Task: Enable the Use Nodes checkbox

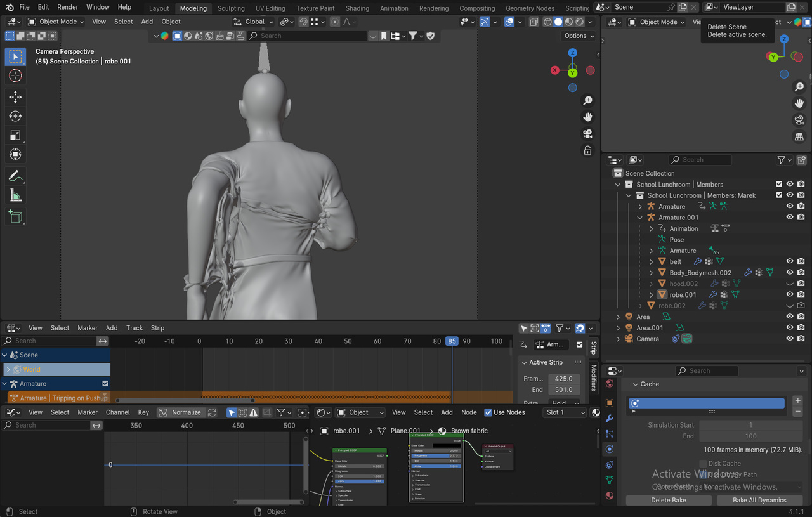Action: point(488,412)
